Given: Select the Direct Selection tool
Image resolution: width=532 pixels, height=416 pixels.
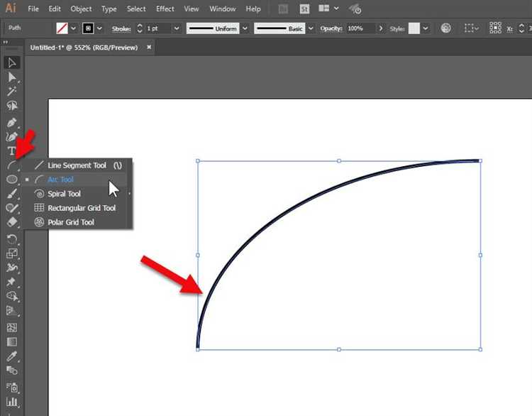Looking at the screenshot, I should (x=12, y=77).
